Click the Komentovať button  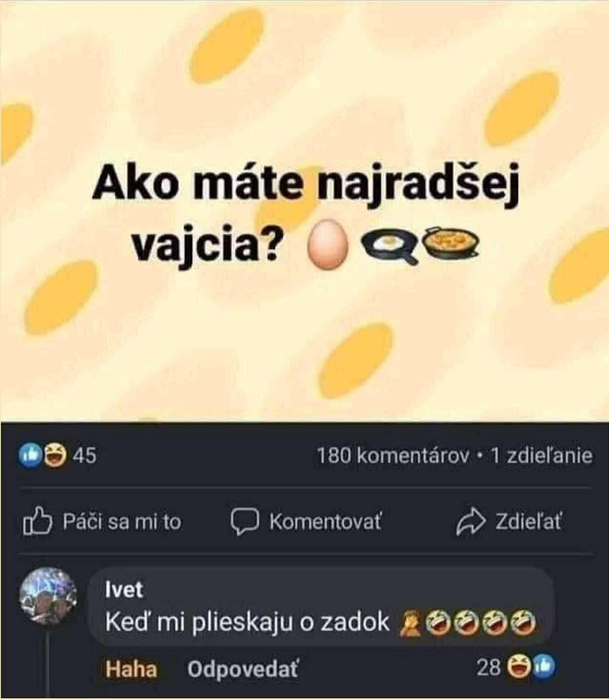click(306, 522)
